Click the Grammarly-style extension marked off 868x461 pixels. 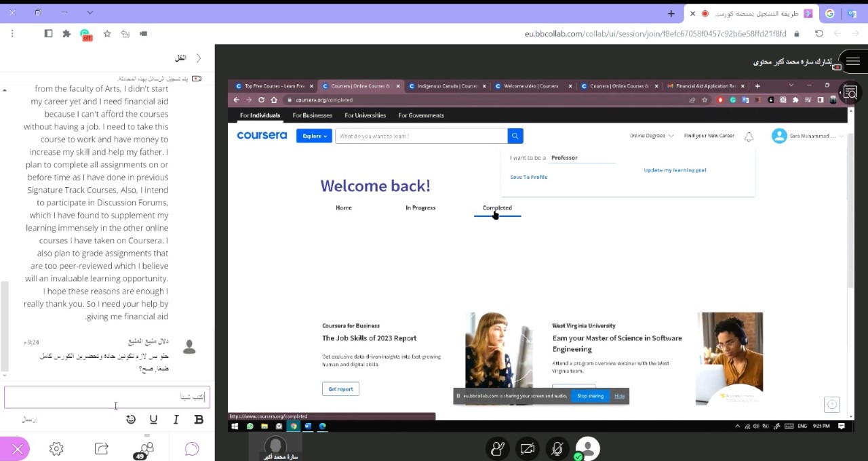pyautogui.click(x=85, y=34)
